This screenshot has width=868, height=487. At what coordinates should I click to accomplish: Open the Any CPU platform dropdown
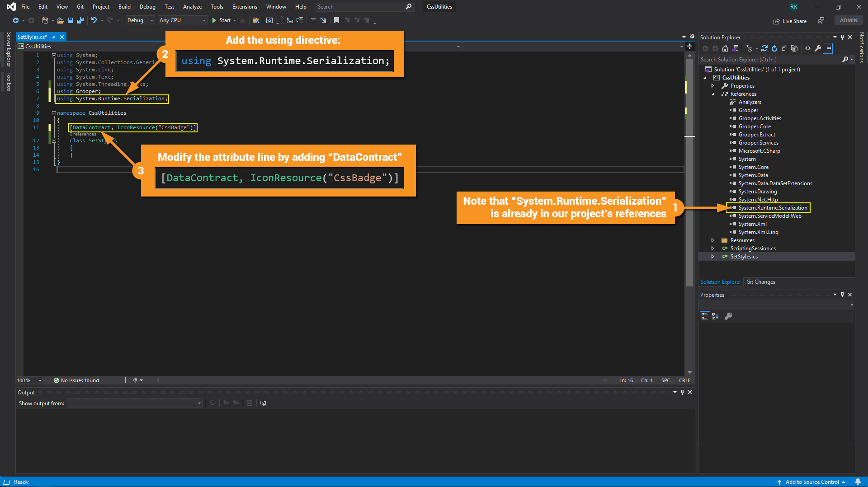coord(182,20)
